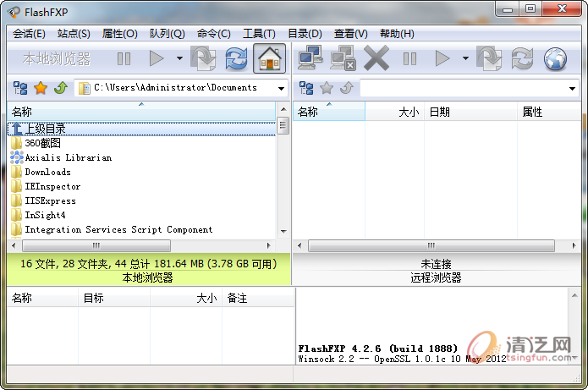Click the 名称 column header in local pane
The image size is (588, 390).
(22, 112)
